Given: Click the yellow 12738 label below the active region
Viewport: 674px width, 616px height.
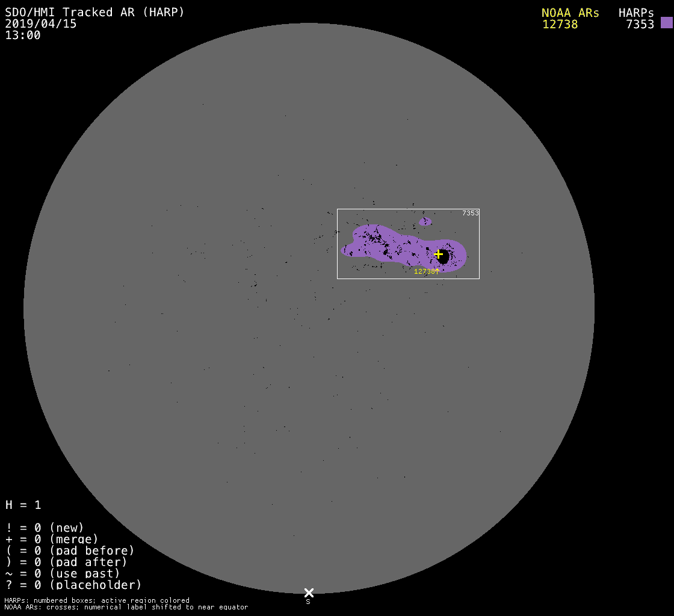Looking at the screenshot, I should pyautogui.click(x=426, y=271).
